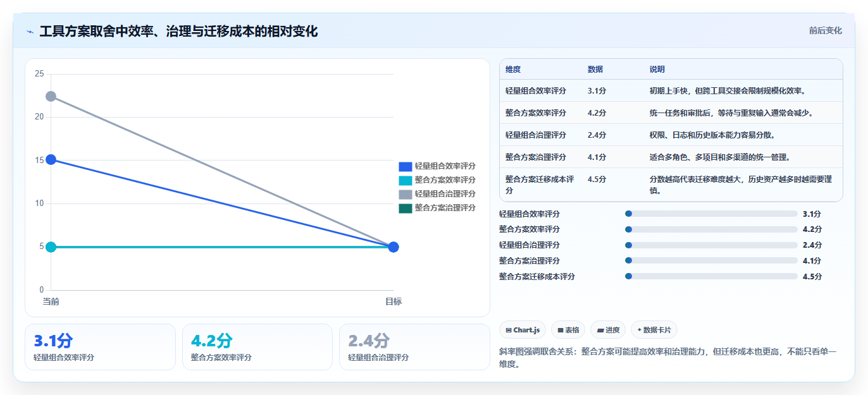This screenshot has width=868, height=395.
Task: Click description starting 初期上手快
Action: (728, 91)
